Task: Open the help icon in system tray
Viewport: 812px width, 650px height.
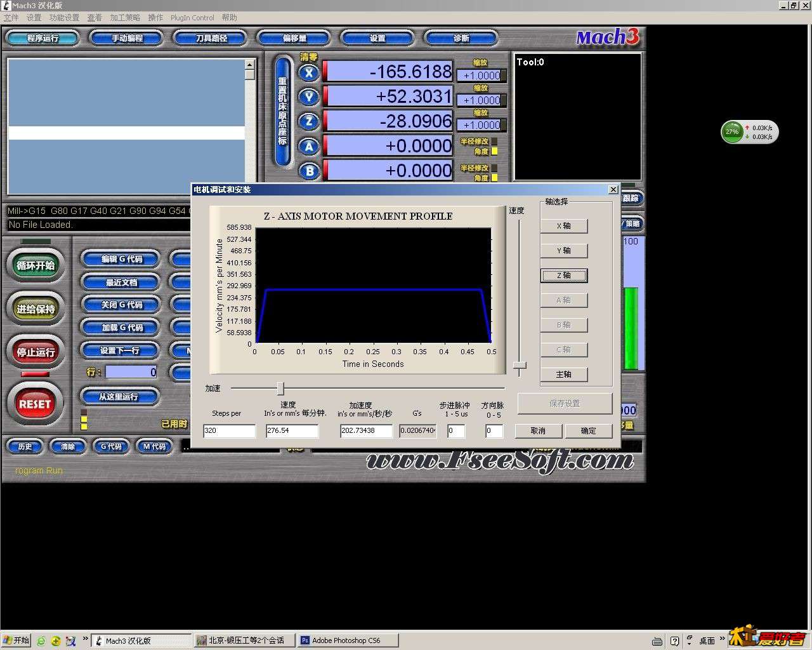Action: coord(674,641)
